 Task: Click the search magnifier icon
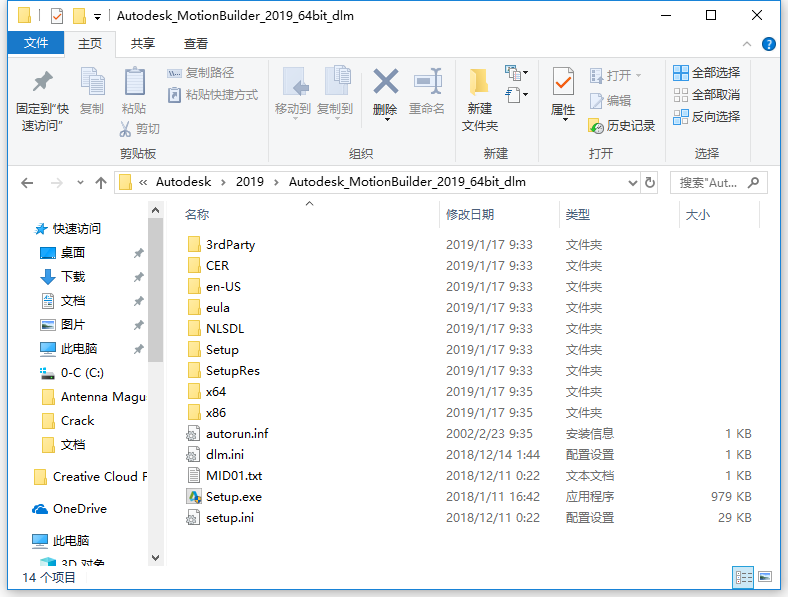(753, 182)
